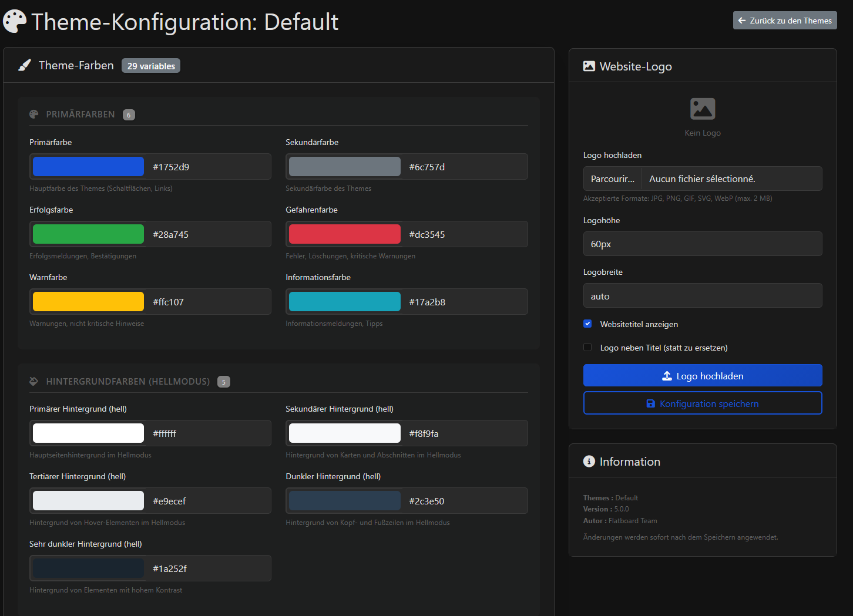The width and height of the screenshot is (853, 616).
Task: Open the red Gefahrenfarbe color swatch
Action: (x=344, y=234)
